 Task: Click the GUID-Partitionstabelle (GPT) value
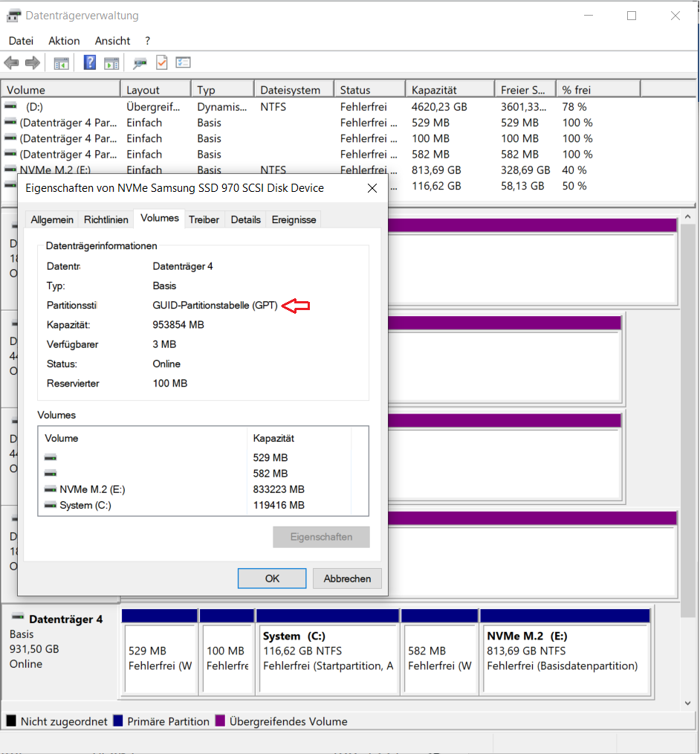tap(215, 306)
